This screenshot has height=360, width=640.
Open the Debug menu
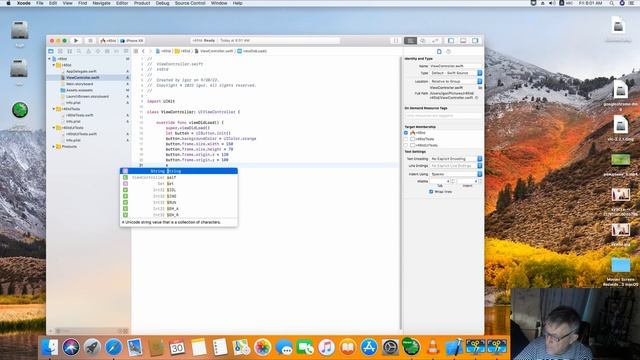click(x=162, y=3)
